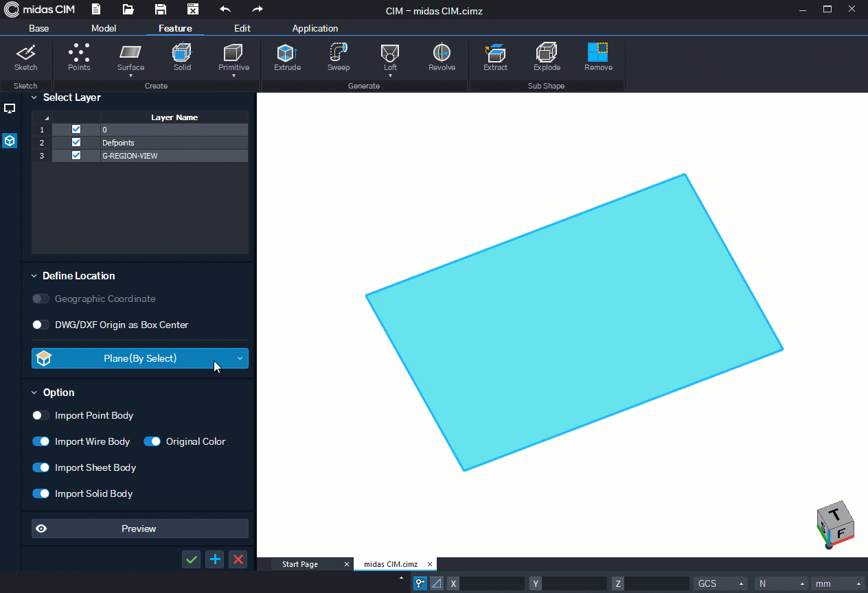
Task: Select the Sketch tool
Action: (x=26, y=58)
